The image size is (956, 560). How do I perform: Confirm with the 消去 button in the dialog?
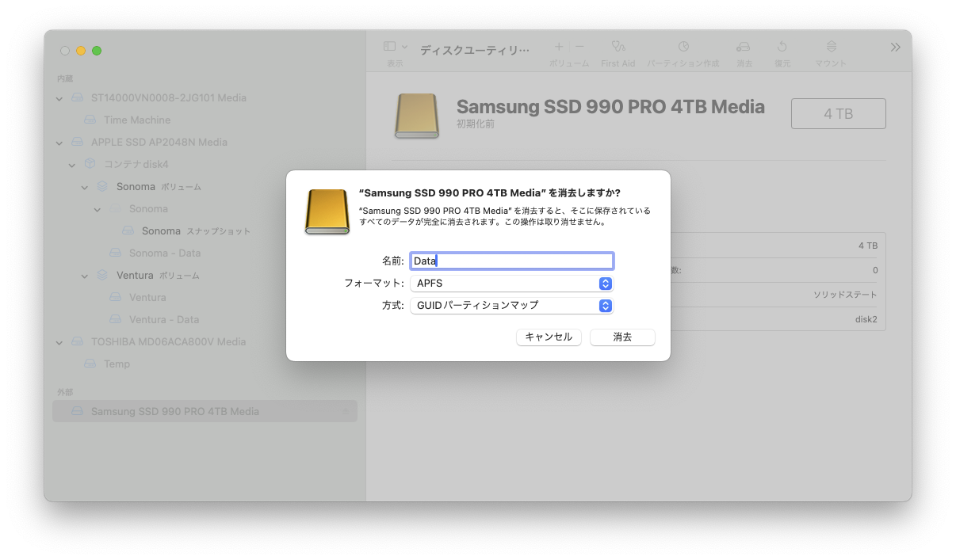click(x=622, y=337)
